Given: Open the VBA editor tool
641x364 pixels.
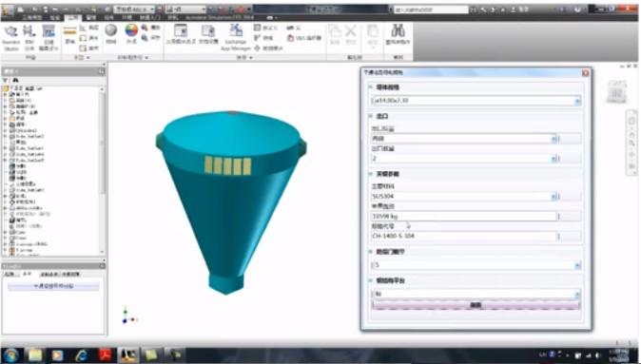Looking at the screenshot, I should tap(304, 38).
